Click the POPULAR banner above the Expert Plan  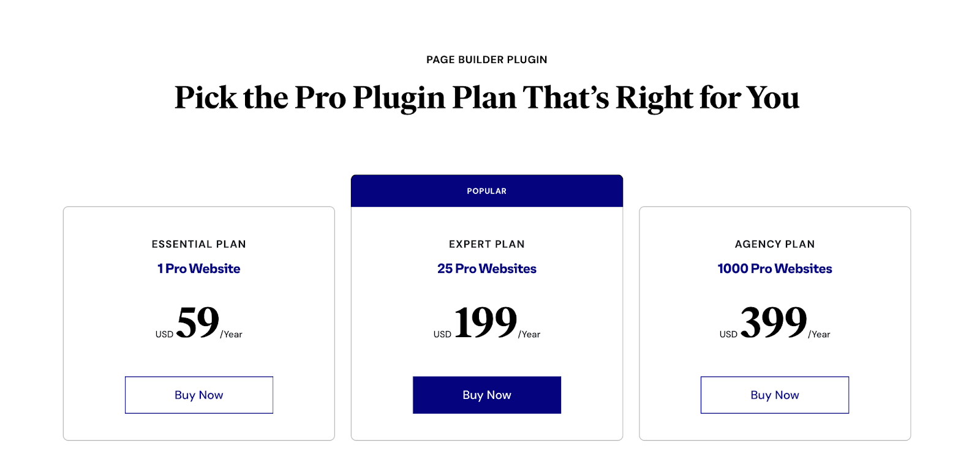tap(487, 191)
